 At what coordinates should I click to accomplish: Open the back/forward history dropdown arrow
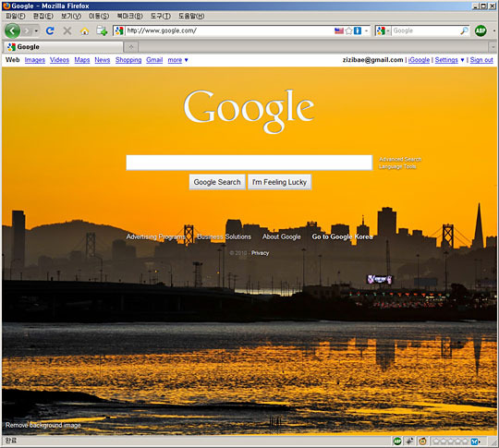[36, 30]
